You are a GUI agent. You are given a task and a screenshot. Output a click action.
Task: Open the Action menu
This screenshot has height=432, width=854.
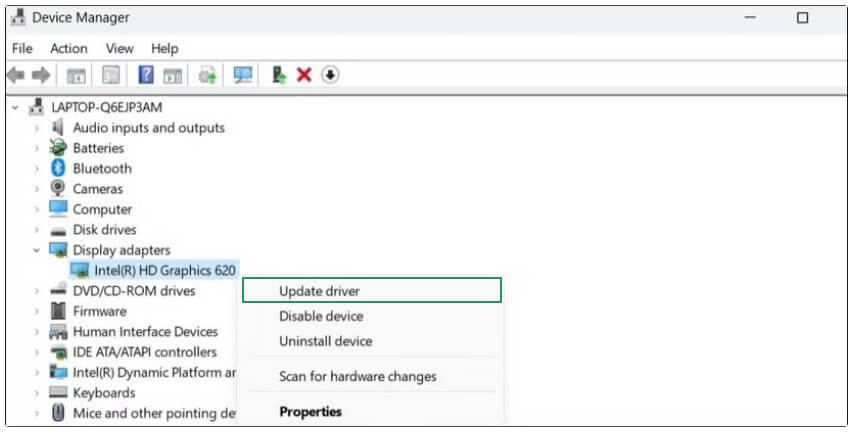(69, 48)
